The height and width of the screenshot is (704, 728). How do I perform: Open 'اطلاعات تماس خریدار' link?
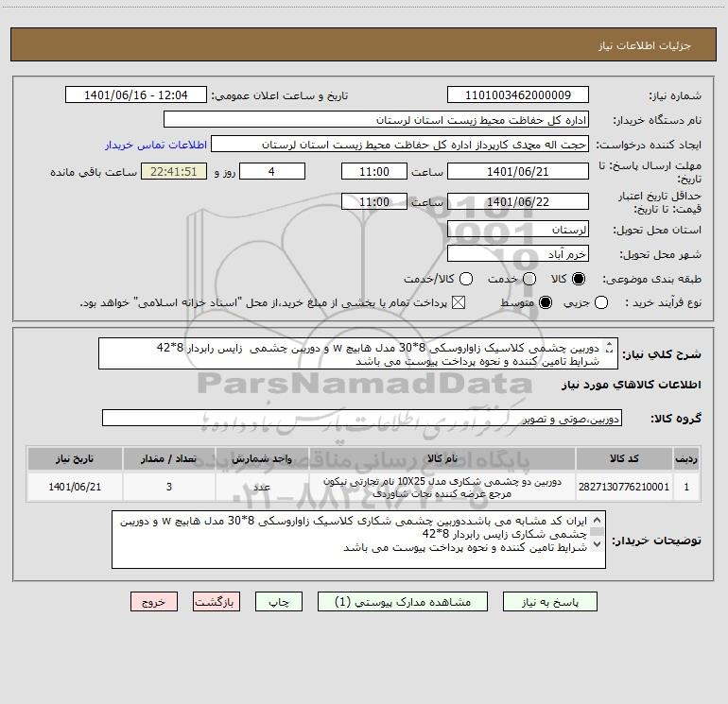tap(156, 145)
